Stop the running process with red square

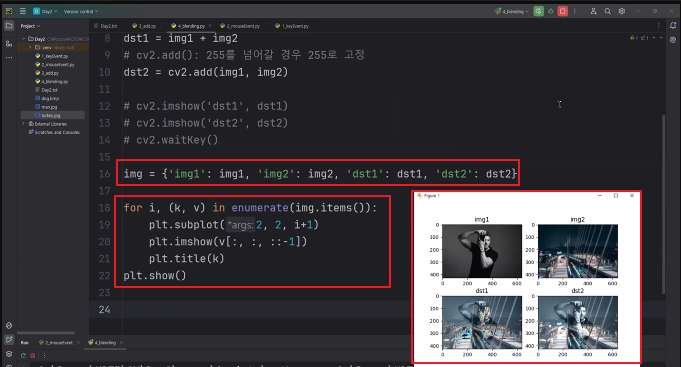point(562,11)
